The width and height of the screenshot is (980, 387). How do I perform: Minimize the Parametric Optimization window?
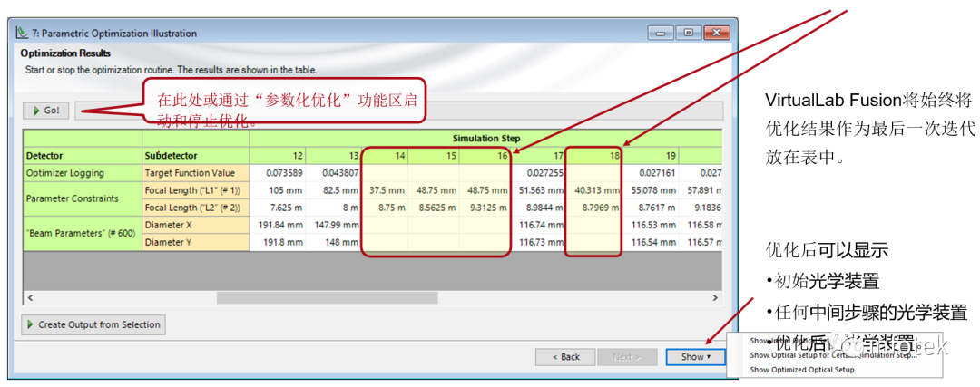pyautogui.click(x=661, y=33)
